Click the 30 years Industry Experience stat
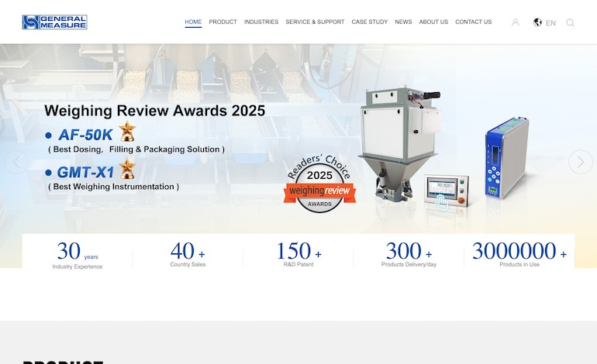Screen dimensions: 597x364 (x=78, y=255)
